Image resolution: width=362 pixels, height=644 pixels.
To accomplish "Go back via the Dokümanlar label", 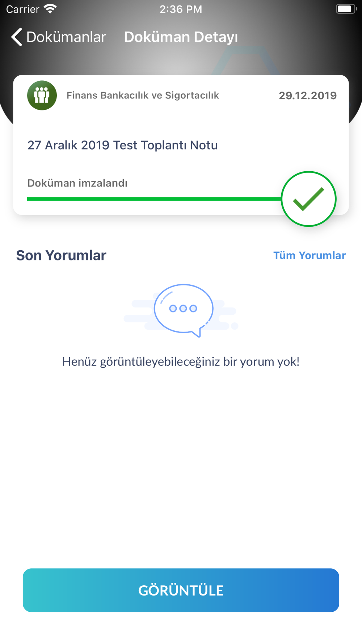I will (x=66, y=37).
